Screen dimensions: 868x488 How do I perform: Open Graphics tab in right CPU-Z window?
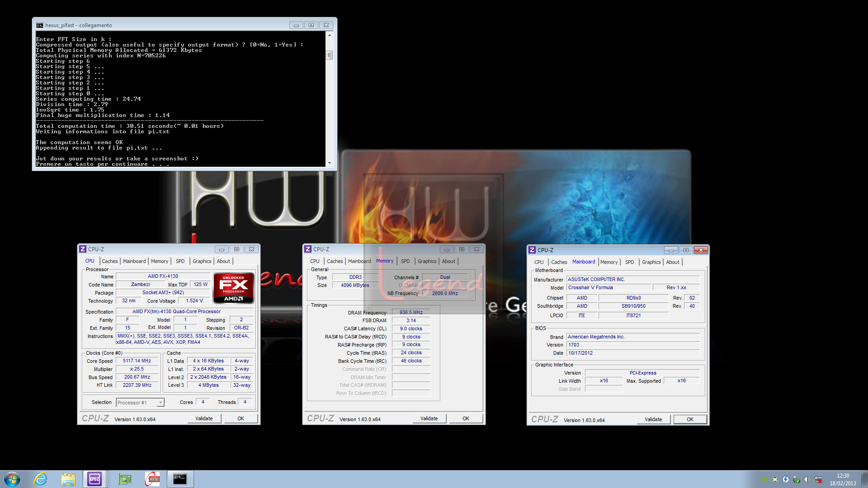[651, 262]
